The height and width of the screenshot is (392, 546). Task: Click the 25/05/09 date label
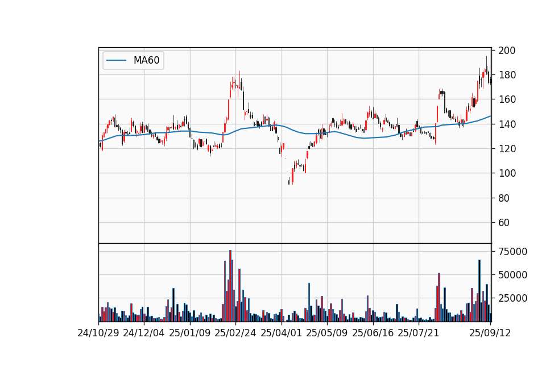point(327,333)
